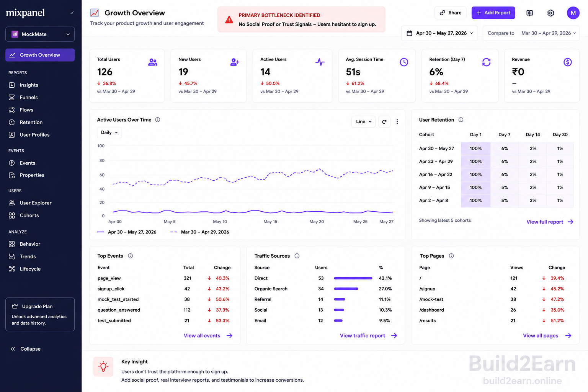Open the chart's three-dot options menu

(397, 122)
